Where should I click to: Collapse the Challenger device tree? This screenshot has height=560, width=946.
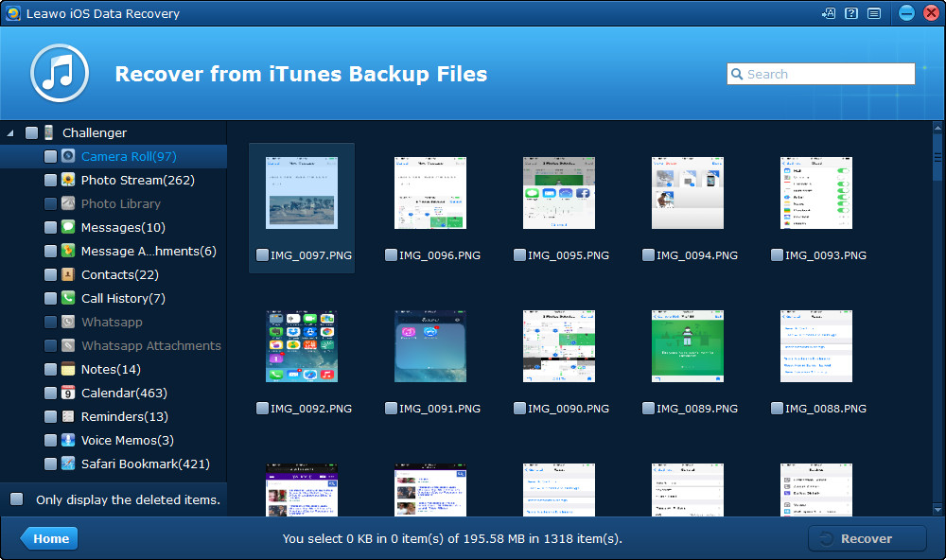[x=10, y=132]
